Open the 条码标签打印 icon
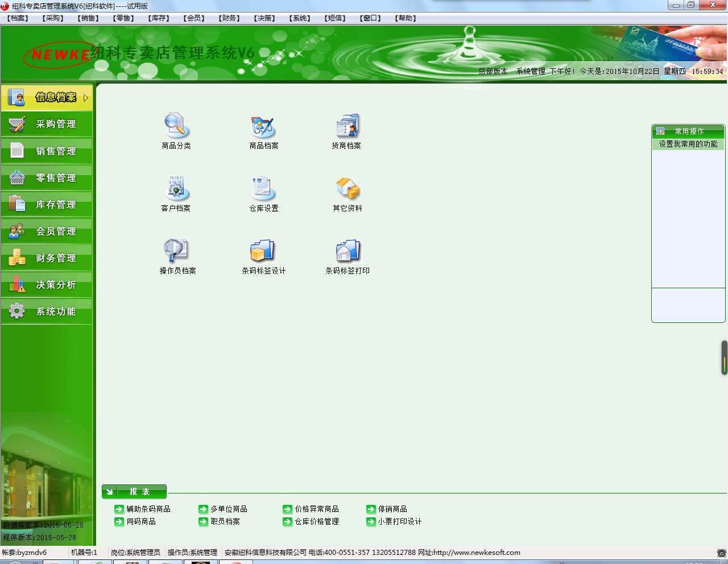Image resolution: width=728 pixels, height=564 pixels. click(347, 251)
